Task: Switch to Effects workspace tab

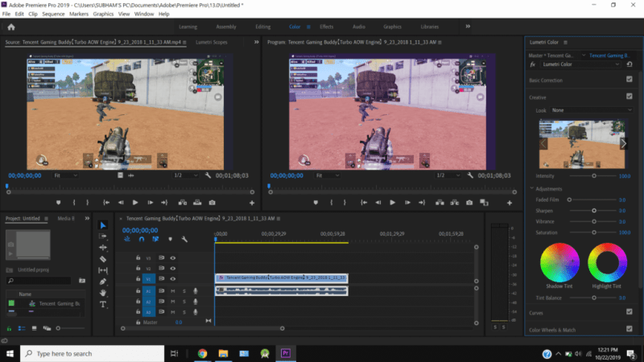Action: tap(327, 27)
